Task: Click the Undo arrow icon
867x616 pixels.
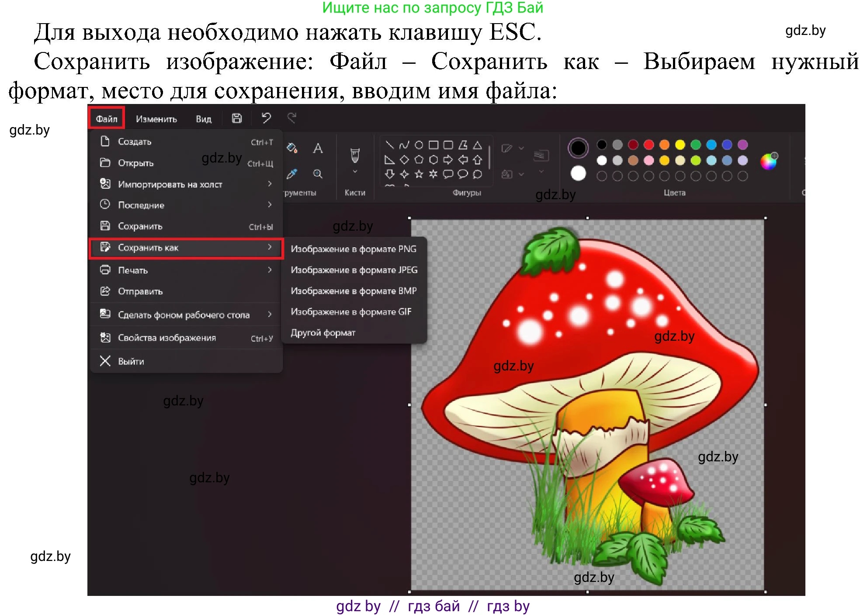Action: click(266, 118)
